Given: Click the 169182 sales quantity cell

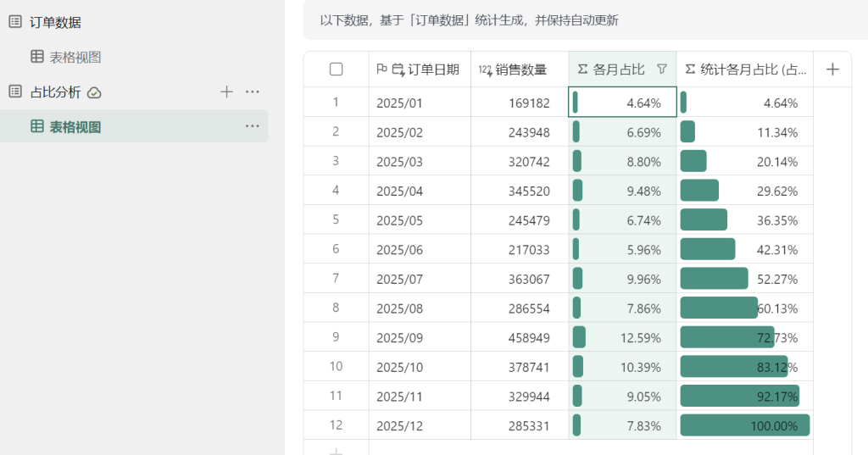Looking at the screenshot, I should coord(520,103).
